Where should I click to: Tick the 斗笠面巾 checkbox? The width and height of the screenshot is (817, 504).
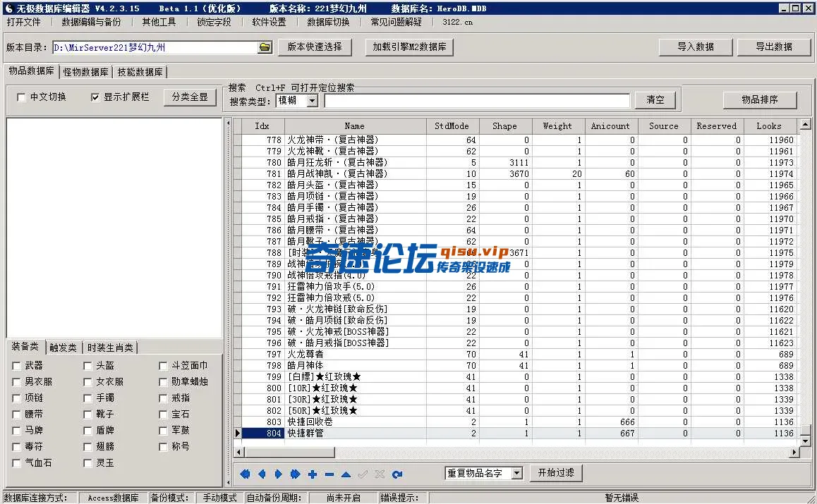163,366
